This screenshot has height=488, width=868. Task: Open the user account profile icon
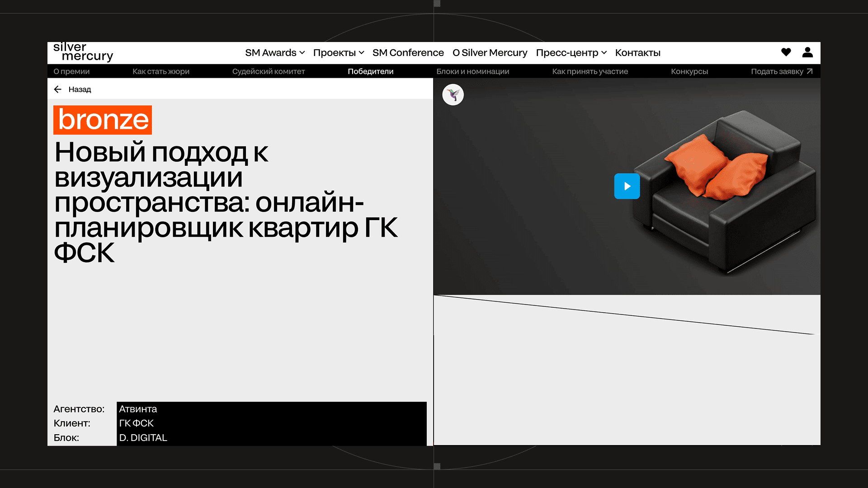[x=807, y=52]
